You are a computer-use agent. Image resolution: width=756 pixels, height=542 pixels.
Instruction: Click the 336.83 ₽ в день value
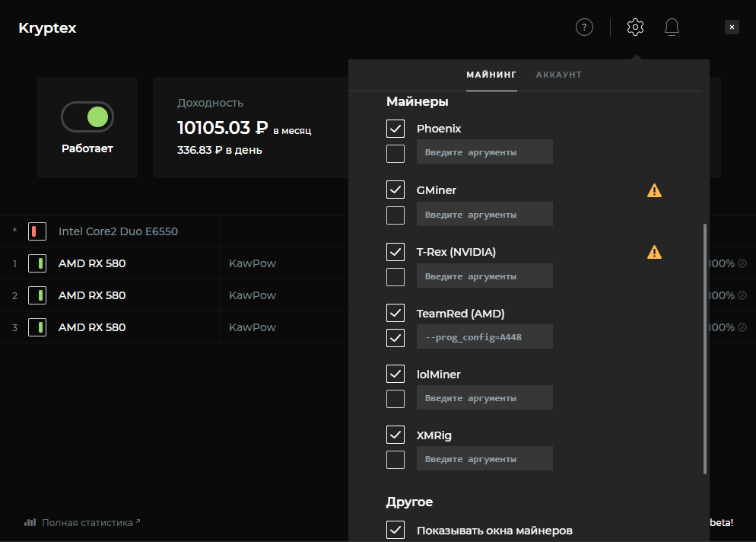[x=219, y=150]
